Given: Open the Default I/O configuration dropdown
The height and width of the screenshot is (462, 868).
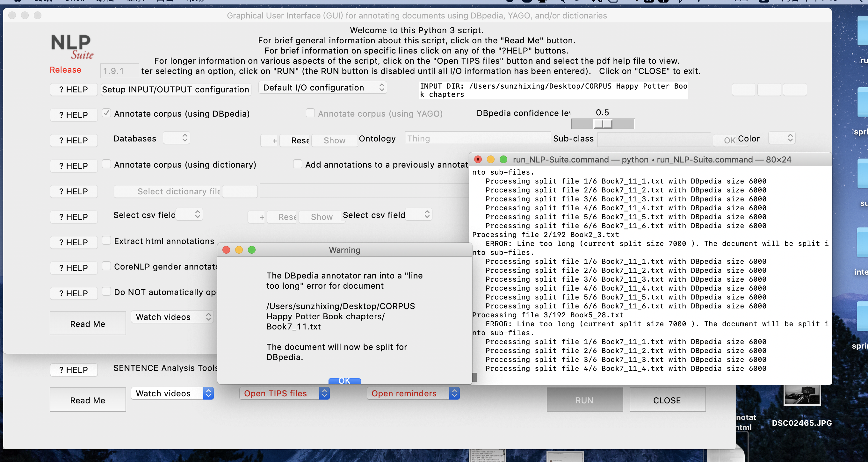Looking at the screenshot, I should [322, 88].
